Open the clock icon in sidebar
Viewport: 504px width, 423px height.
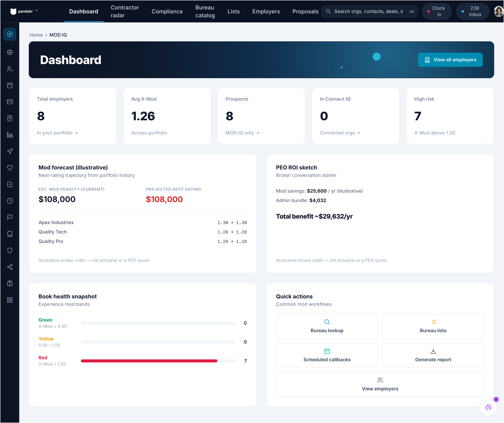(x=10, y=201)
